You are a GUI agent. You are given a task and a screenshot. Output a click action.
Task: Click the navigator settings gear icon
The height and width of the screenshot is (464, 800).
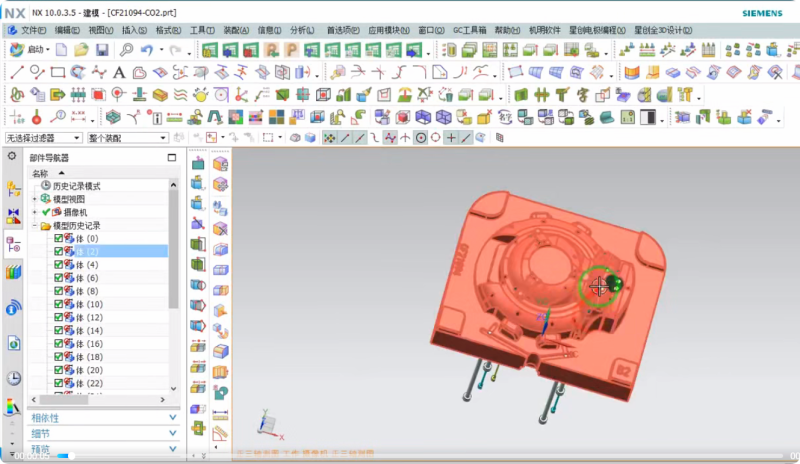pyautogui.click(x=12, y=157)
